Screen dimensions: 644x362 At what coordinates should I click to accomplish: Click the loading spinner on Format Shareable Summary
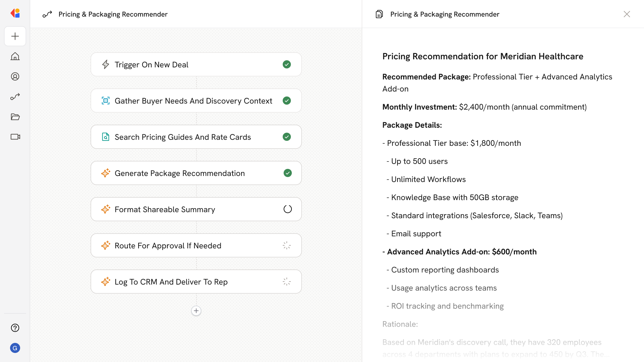pos(287,209)
